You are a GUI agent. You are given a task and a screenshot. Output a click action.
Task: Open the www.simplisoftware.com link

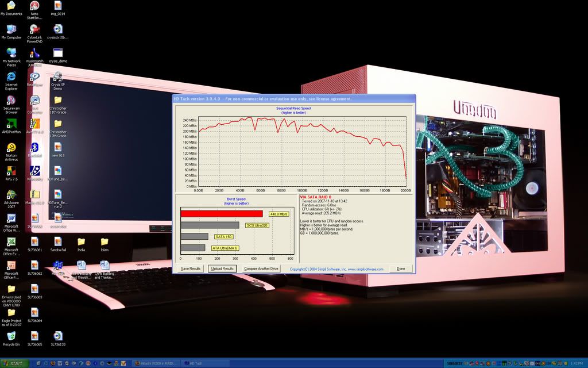pos(365,269)
